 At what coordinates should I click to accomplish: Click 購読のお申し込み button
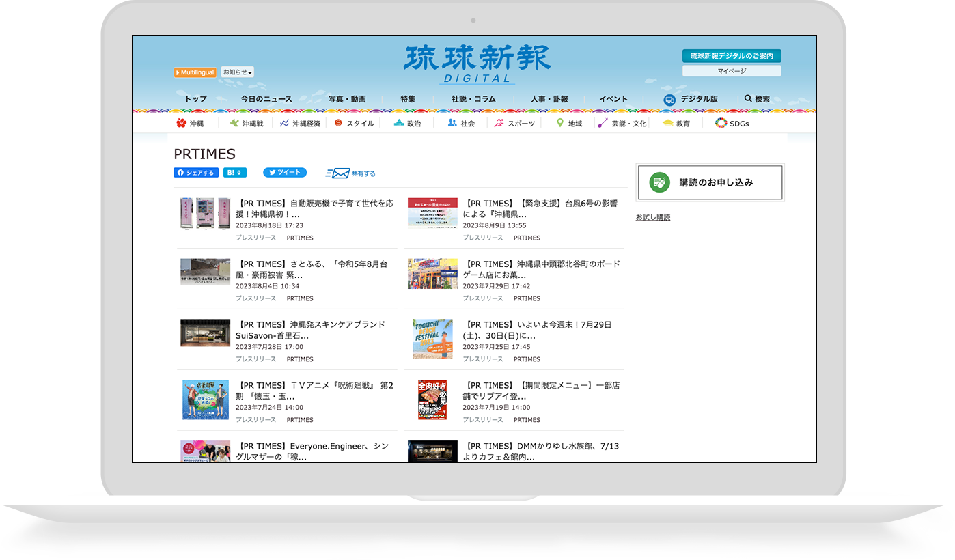click(x=710, y=182)
